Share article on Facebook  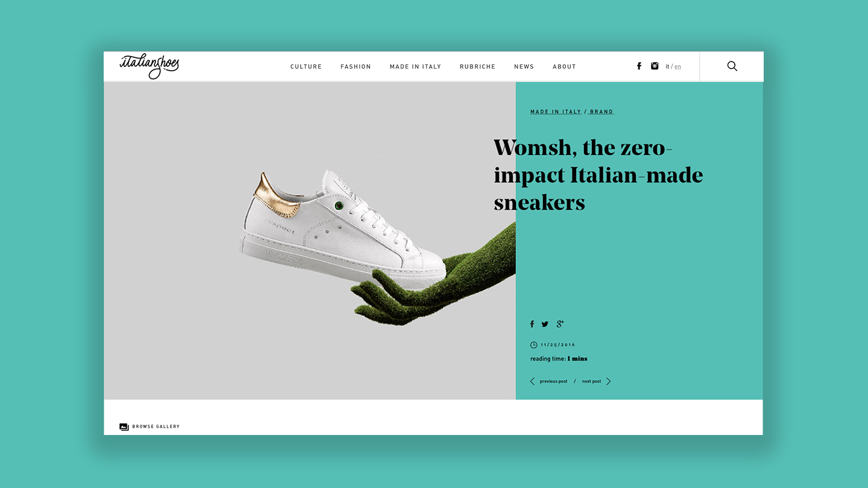pyautogui.click(x=532, y=324)
